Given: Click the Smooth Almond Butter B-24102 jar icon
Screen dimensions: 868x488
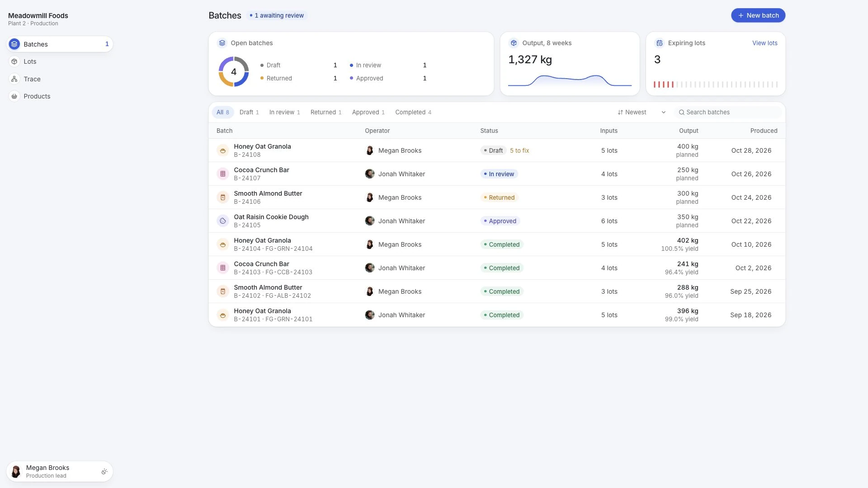Looking at the screenshot, I should point(223,291).
